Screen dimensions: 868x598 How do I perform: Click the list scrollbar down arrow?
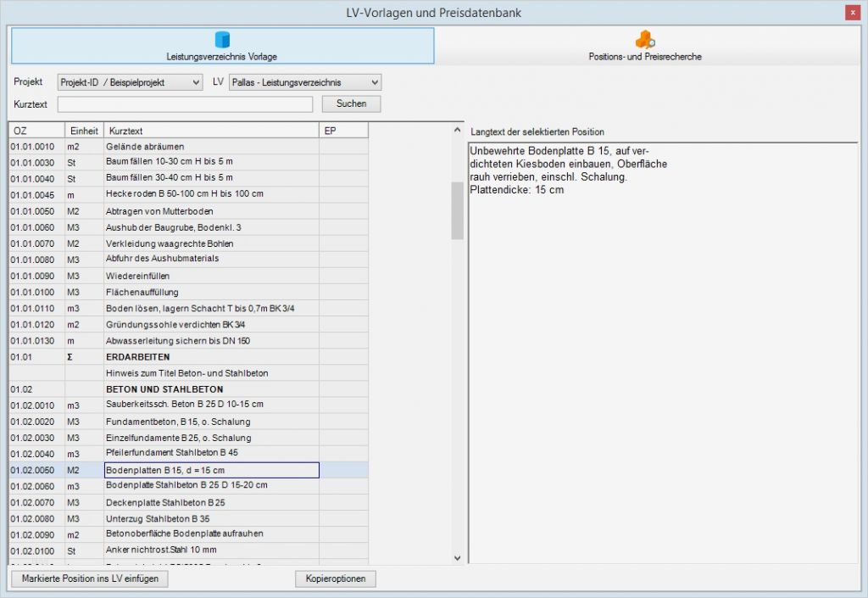[x=457, y=557]
